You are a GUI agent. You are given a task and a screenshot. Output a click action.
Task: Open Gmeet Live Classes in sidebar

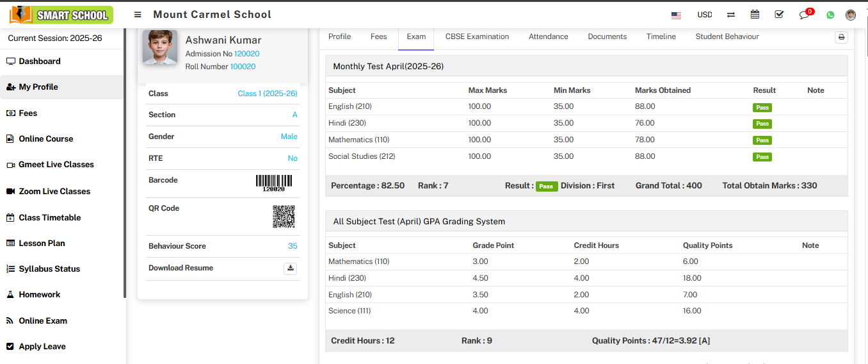coord(56,165)
